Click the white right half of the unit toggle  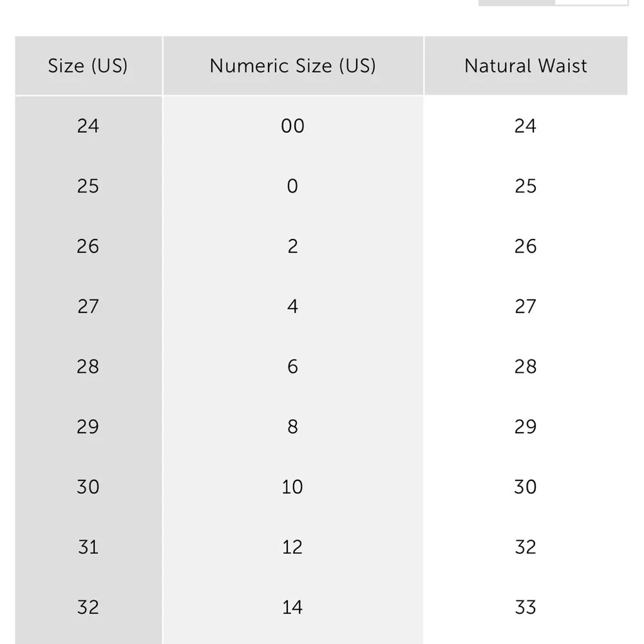[x=591, y=3]
